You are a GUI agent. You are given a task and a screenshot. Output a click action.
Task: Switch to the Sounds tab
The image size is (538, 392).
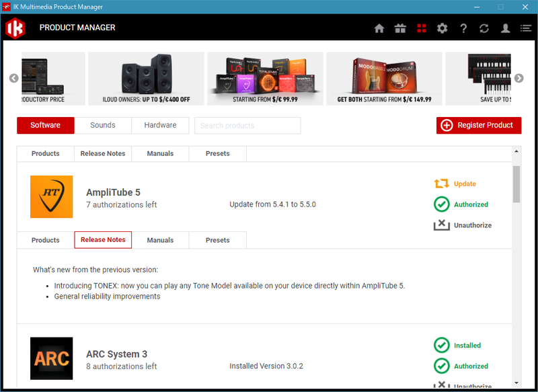(x=103, y=125)
